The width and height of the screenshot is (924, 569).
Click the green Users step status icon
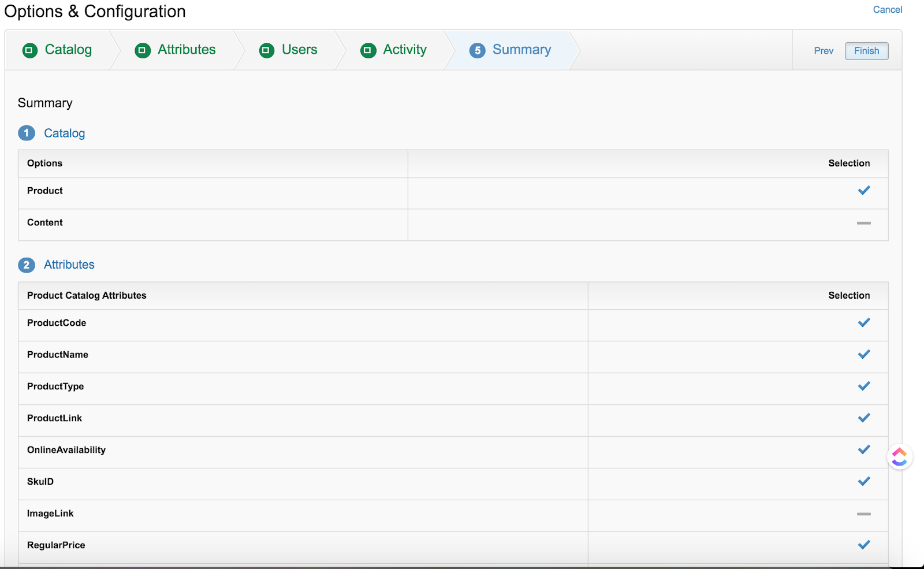(267, 51)
